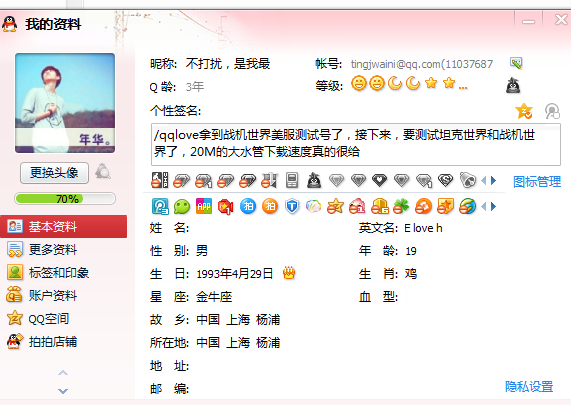Click the WeChat green chat bubble icon
This screenshot has width=571, height=405.
click(x=182, y=207)
